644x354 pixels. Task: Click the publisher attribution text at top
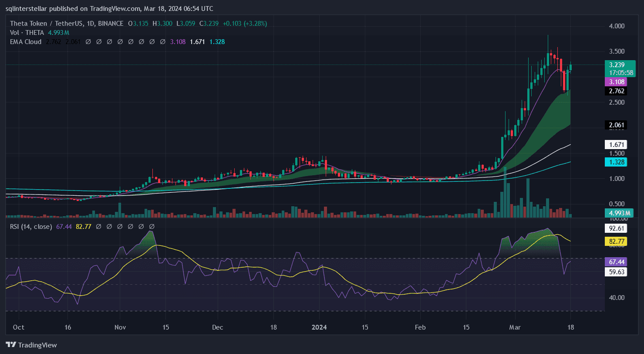[x=107, y=9]
